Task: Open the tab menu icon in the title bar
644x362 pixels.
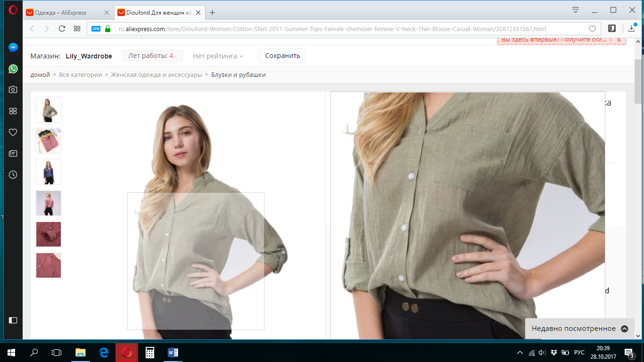Action: tap(575, 10)
